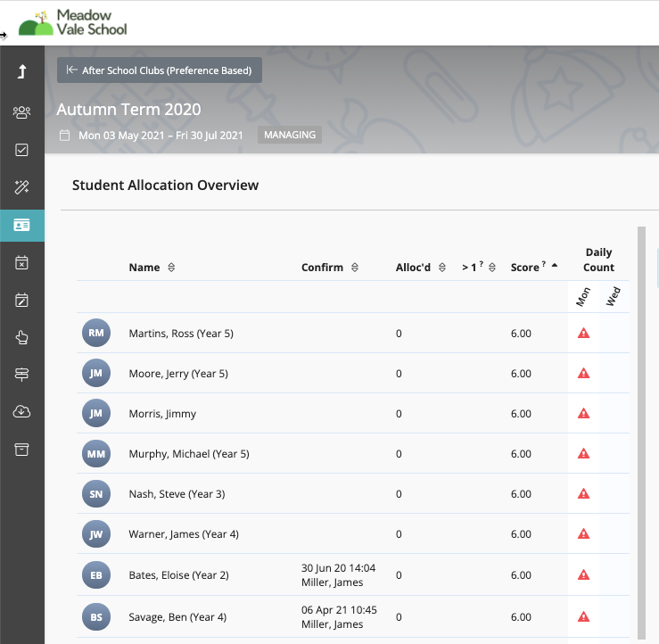Select student Bates, Eloise (Year 2)
The image size is (659, 644).
178,575
